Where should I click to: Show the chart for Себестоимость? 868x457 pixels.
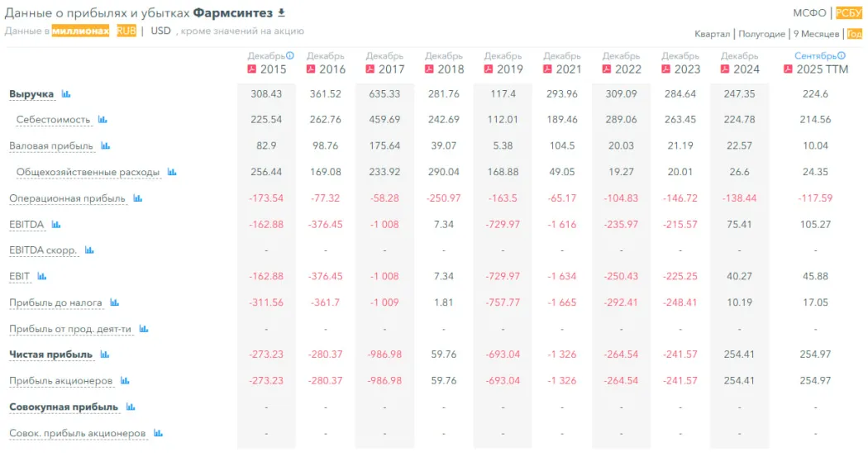coord(103,120)
